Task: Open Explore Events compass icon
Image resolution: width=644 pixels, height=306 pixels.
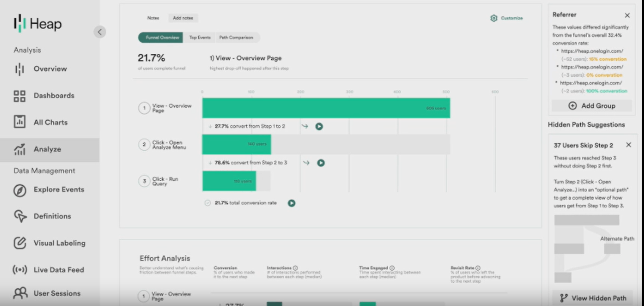Action: pyautogui.click(x=20, y=190)
